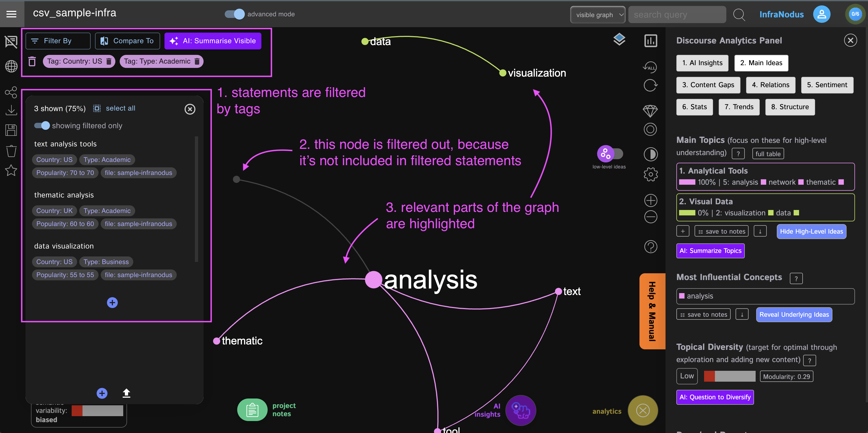Click AI: Question to Diversify button

click(x=715, y=397)
